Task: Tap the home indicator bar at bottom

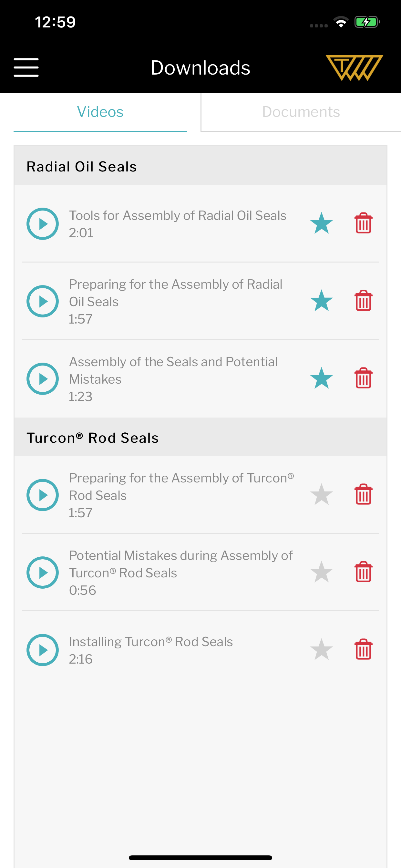Action: tap(200, 858)
